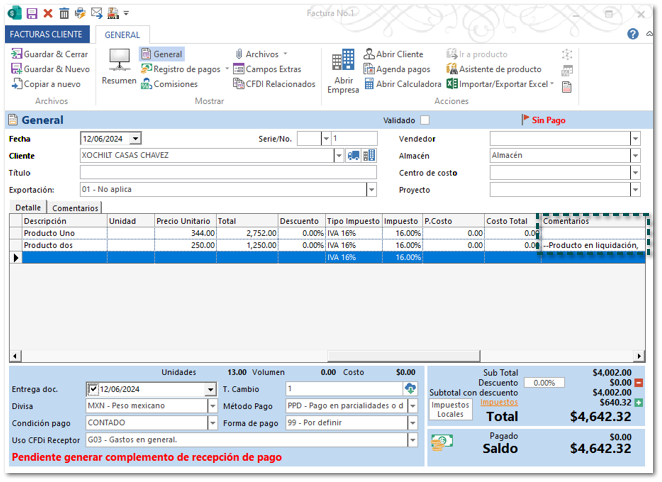Open CFDI Relacionados
Screen dimensions: 662x482
pyautogui.click(x=273, y=84)
